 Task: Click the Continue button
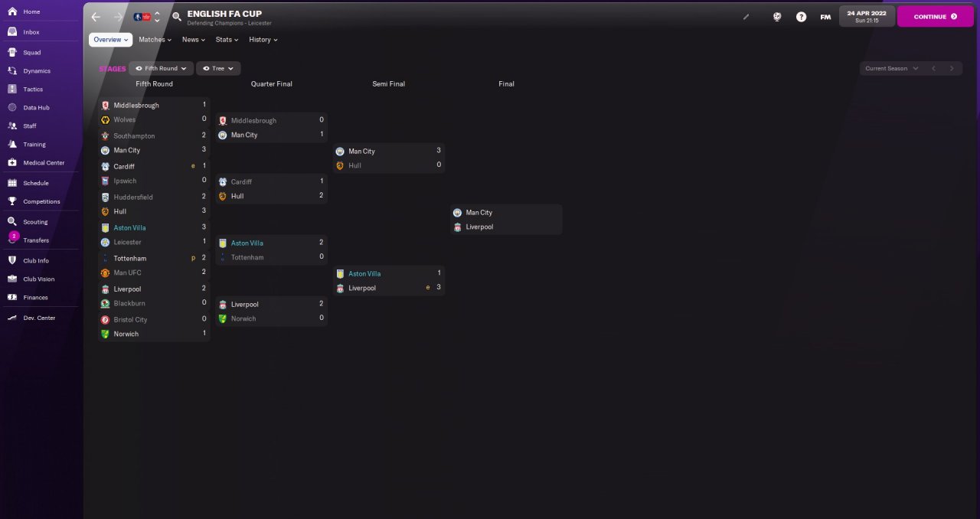pyautogui.click(x=935, y=16)
